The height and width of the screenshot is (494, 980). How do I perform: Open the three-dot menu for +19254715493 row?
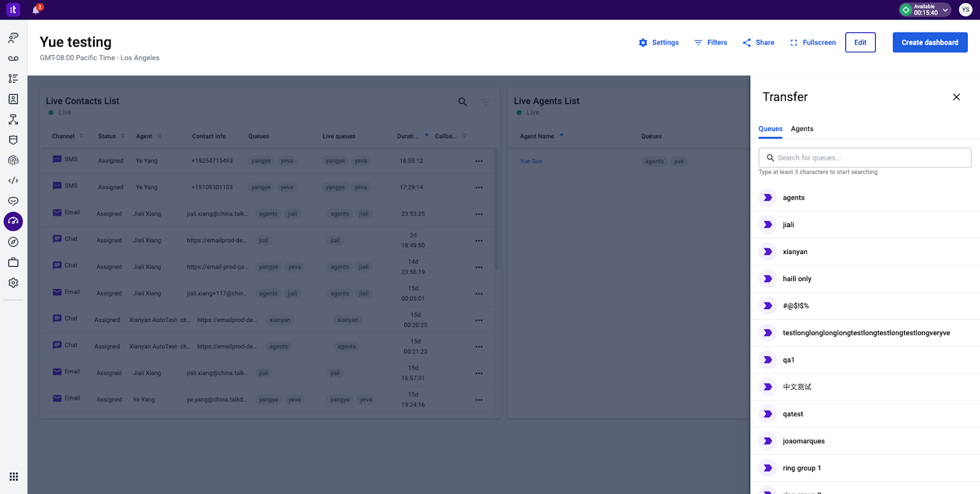479,161
